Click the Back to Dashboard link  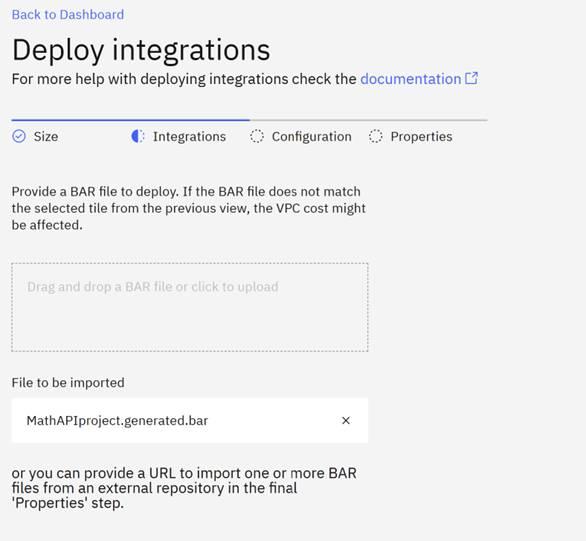[x=68, y=15]
